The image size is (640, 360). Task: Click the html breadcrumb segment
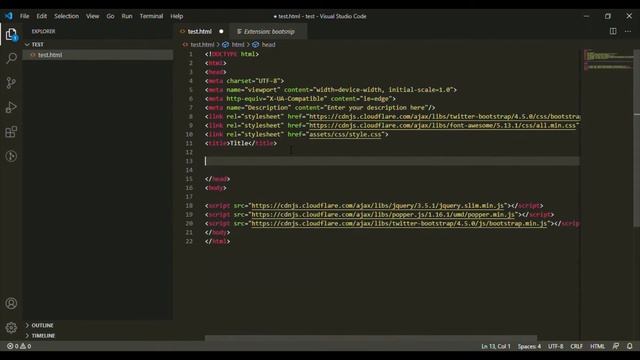coord(238,44)
